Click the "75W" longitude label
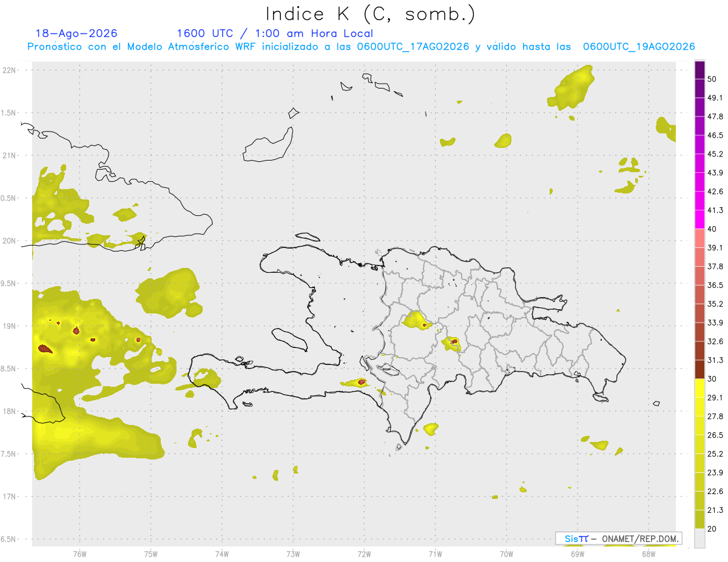The image size is (728, 562). 150,554
